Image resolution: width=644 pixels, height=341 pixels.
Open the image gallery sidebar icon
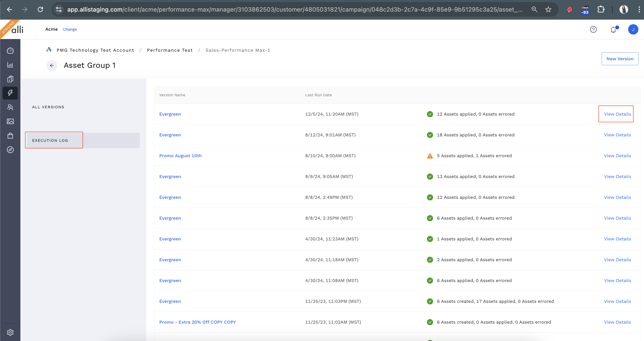tap(10, 122)
